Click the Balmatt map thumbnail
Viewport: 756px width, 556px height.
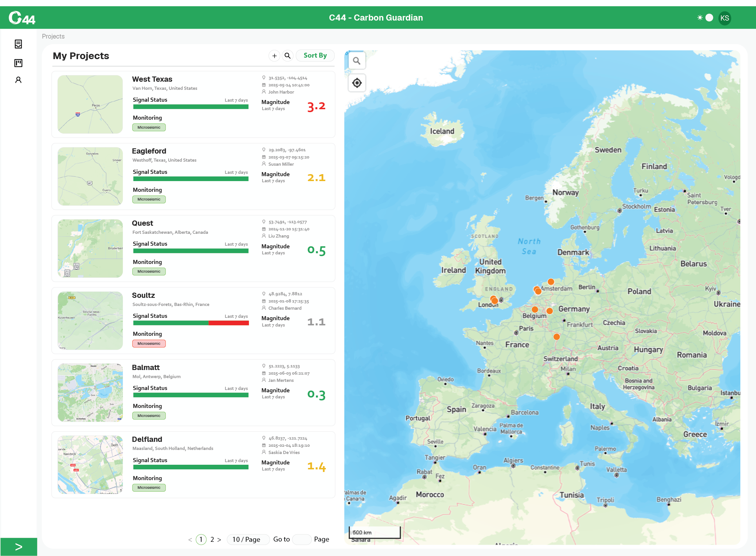[90, 392]
